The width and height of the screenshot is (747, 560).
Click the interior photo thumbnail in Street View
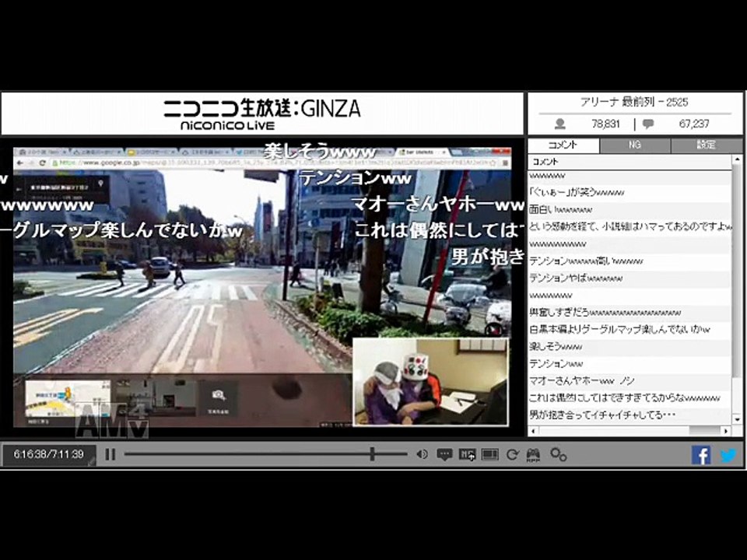point(156,397)
